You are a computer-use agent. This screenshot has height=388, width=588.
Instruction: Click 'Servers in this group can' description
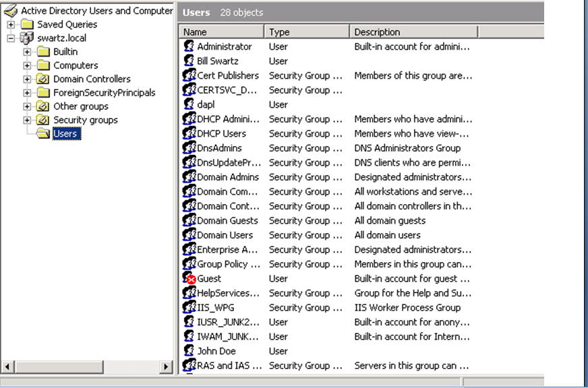click(x=411, y=366)
